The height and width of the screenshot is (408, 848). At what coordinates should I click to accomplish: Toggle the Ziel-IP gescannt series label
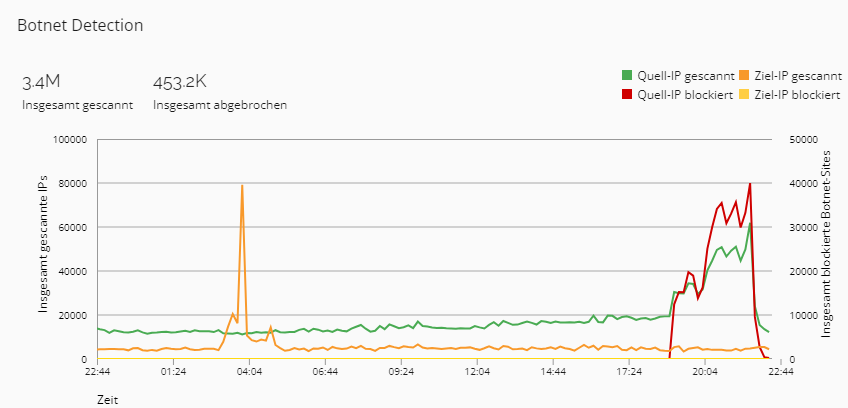(x=798, y=75)
